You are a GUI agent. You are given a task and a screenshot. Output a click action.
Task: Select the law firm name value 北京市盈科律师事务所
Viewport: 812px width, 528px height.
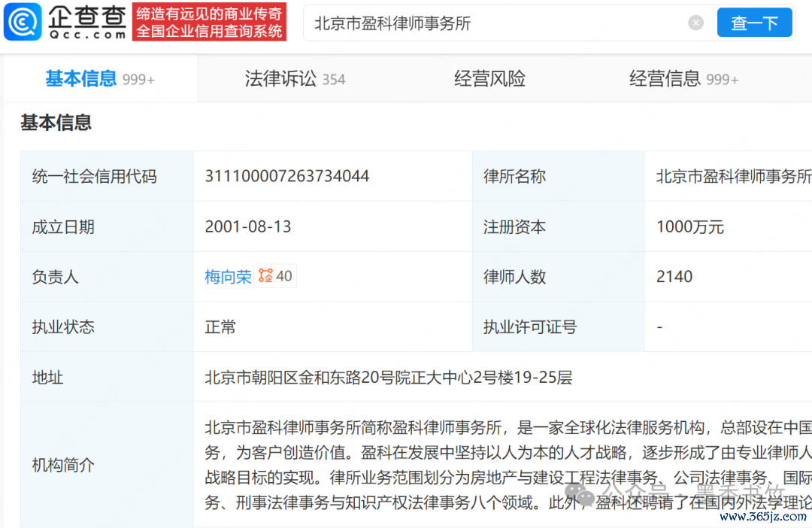pyautogui.click(x=734, y=176)
